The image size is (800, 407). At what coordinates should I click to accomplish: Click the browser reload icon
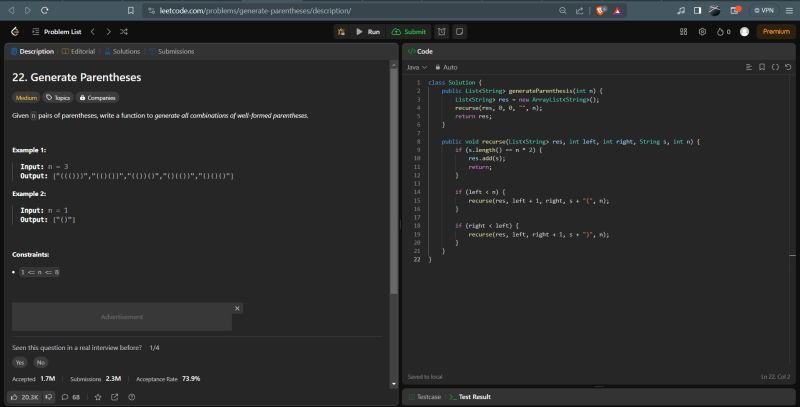[45, 10]
